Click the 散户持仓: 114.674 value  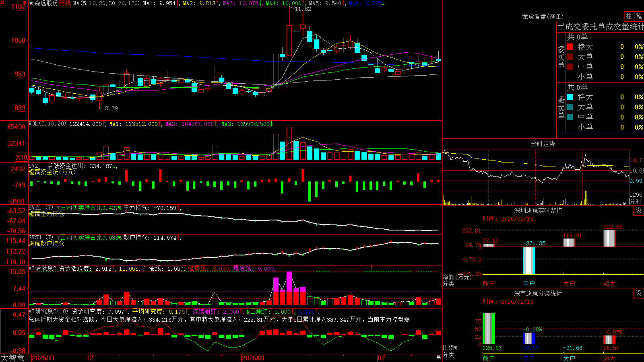pos(150,238)
